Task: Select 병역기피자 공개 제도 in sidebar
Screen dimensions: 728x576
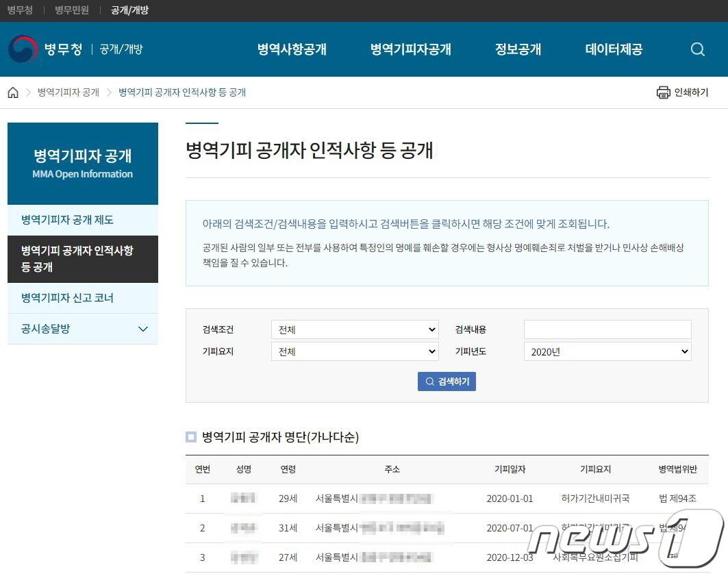Action: [67, 220]
